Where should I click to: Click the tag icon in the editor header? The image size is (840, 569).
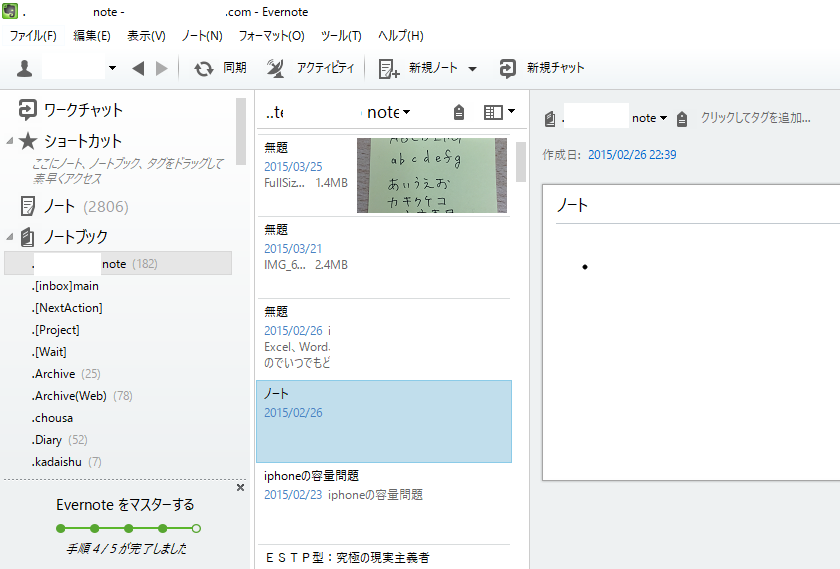[x=681, y=119]
